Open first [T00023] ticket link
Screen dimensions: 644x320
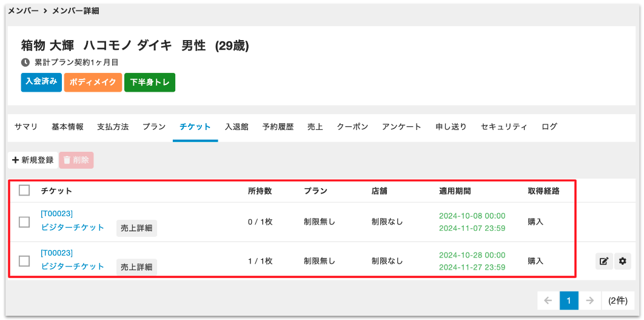[57, 214]
